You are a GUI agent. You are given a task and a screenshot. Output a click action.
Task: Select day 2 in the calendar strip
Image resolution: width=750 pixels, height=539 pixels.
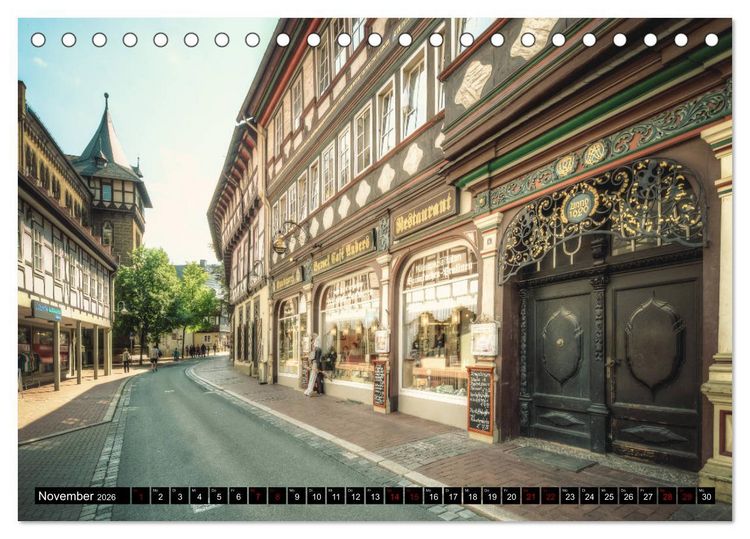click(x=160, y=495)
